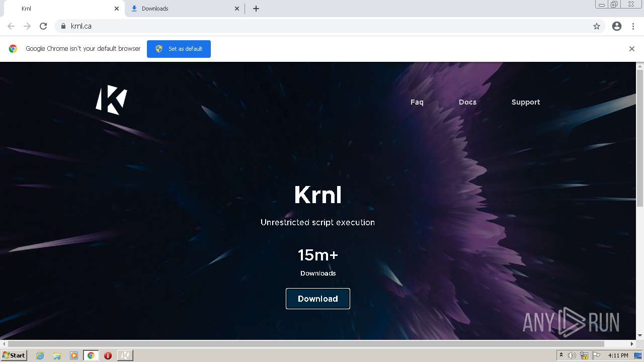Click the vertical scrollbar up arrow
Viewport: 644px width, 362px height.
[640, 66]
